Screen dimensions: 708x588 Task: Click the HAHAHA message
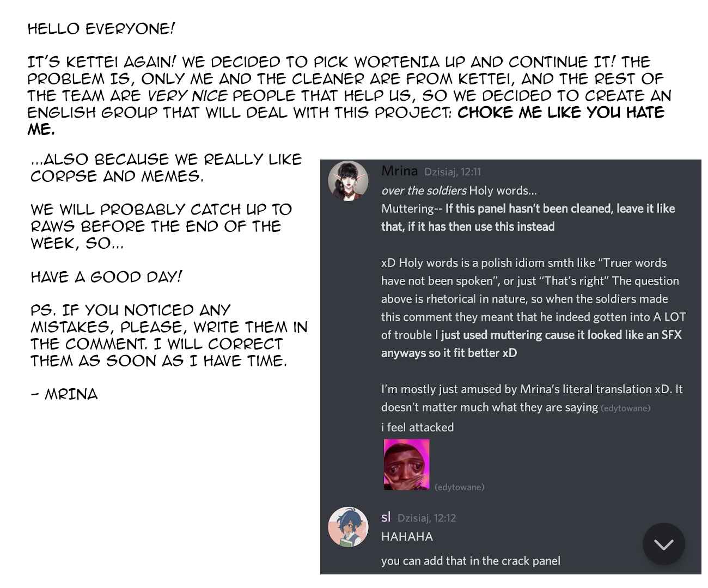point(407,537)
